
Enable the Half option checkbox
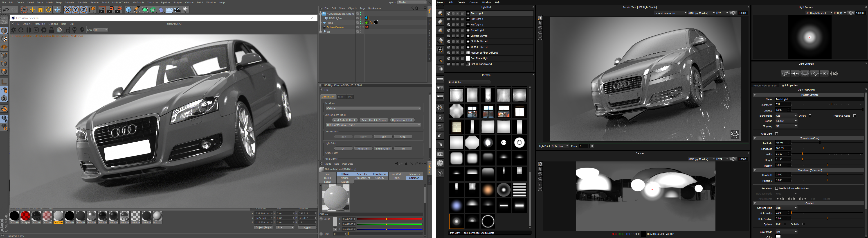pyautogui.click(x=785, y=224)
